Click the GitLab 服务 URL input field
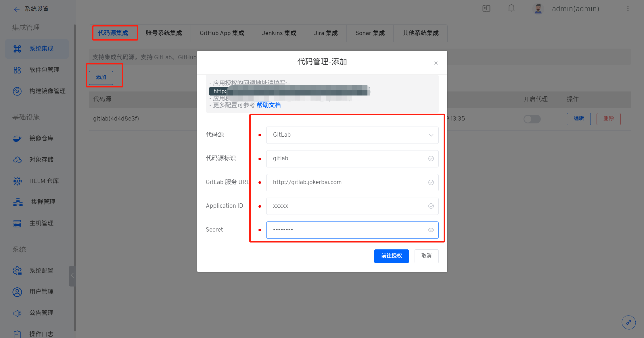Viewport: 644px width, 338px height. tap(352, 182)
